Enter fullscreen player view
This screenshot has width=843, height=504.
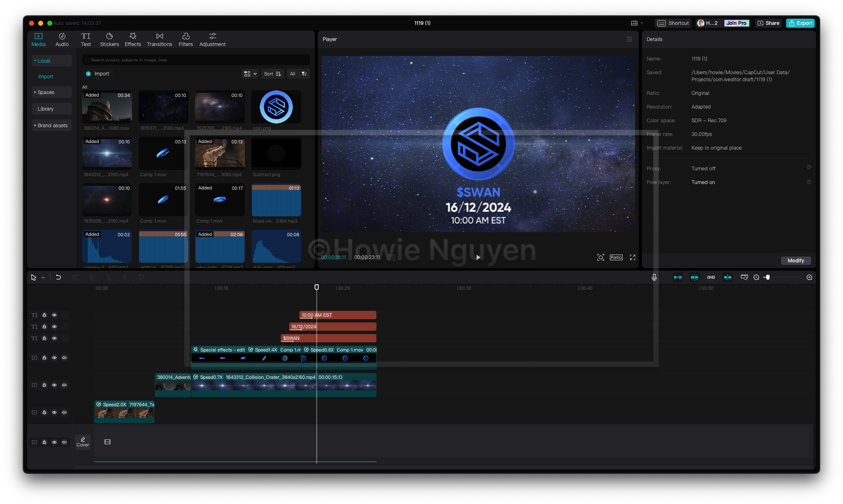pos(633,257)
